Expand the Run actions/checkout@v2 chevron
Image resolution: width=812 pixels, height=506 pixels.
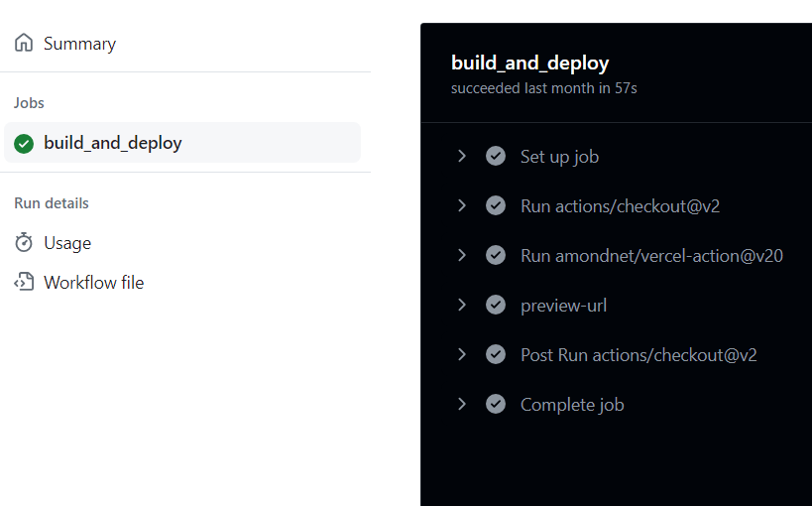click(462, 205)
